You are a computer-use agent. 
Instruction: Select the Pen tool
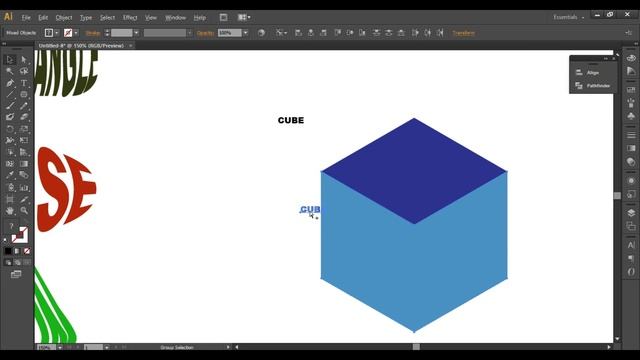[x=10, y=83]
